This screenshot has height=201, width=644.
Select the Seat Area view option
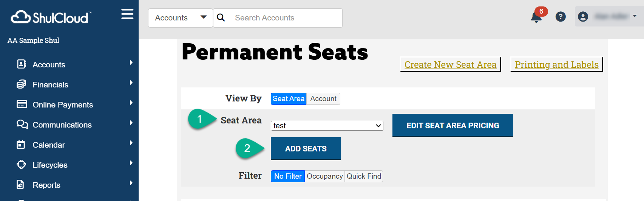coord(289,99)
